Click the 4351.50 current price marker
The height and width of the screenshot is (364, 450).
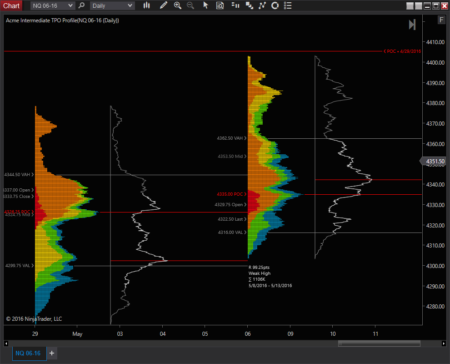(433, 161)
